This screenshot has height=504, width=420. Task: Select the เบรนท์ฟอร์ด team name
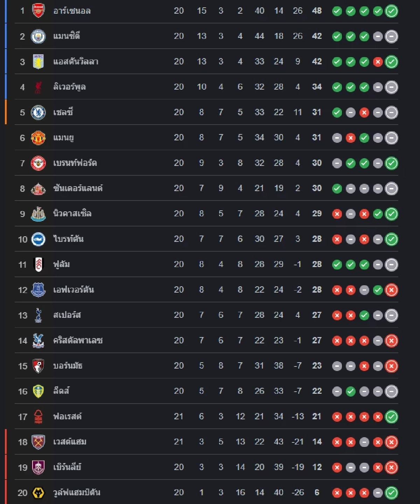click(x=75, y=163)
